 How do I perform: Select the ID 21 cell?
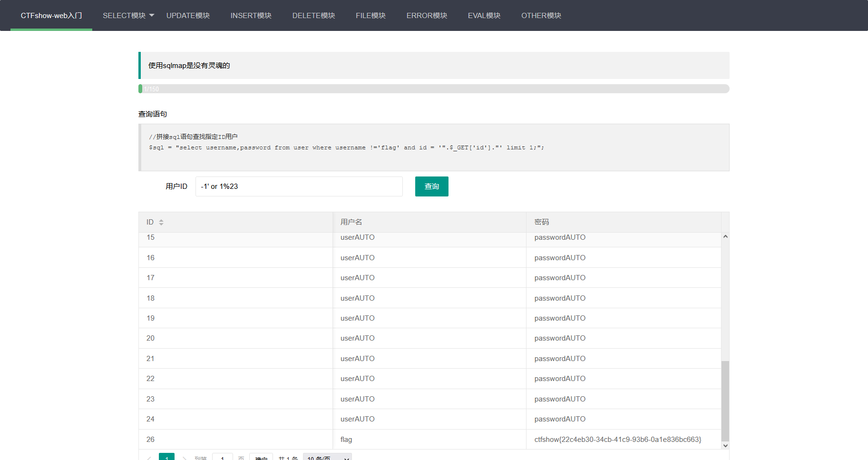pos(235,359)
